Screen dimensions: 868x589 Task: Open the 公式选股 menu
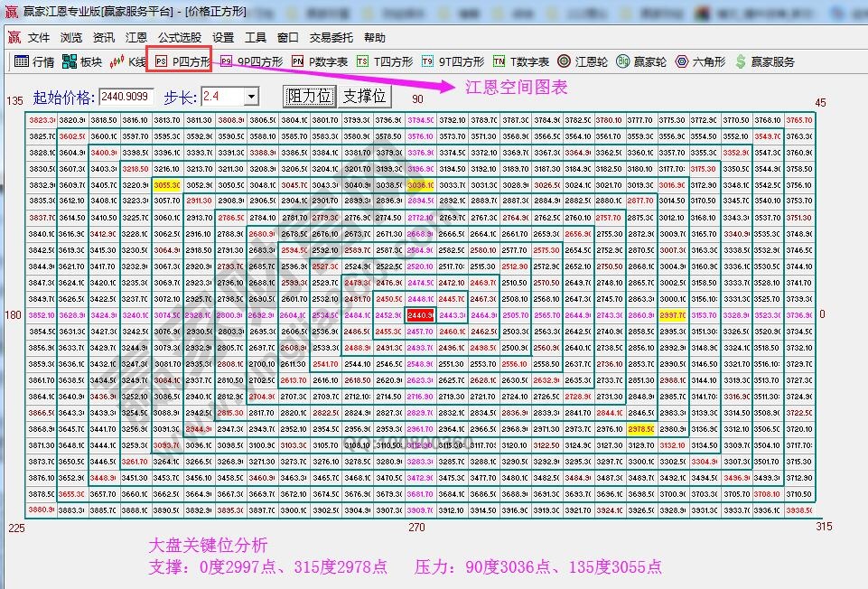tap(179, 38)
